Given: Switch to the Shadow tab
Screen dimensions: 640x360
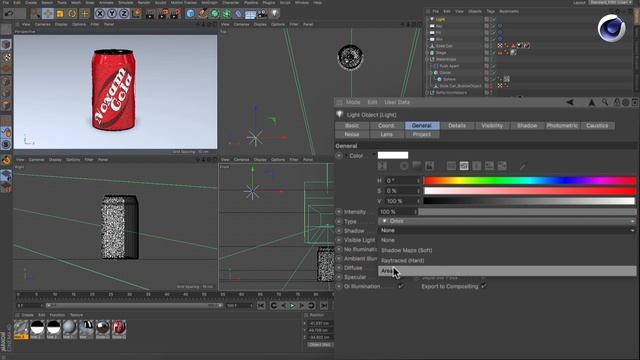Looking at the screenshot, I should [527, 126].
